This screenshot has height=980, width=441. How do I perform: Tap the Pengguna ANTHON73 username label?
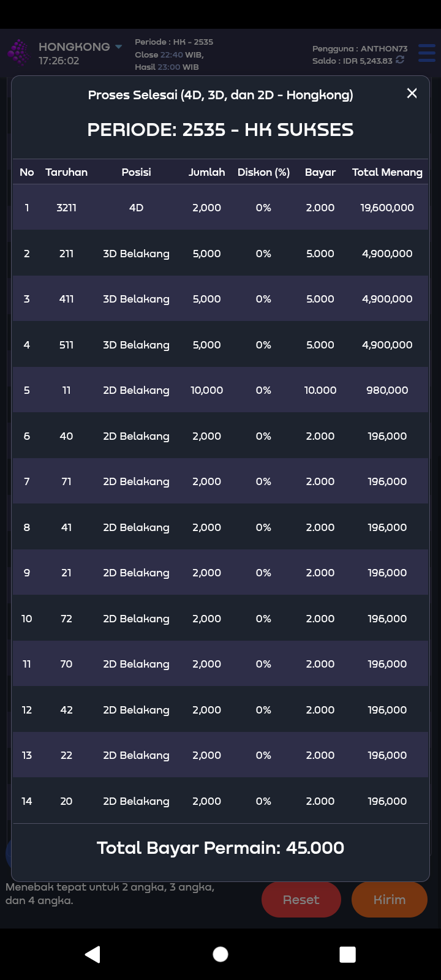(x=360, y=48)
